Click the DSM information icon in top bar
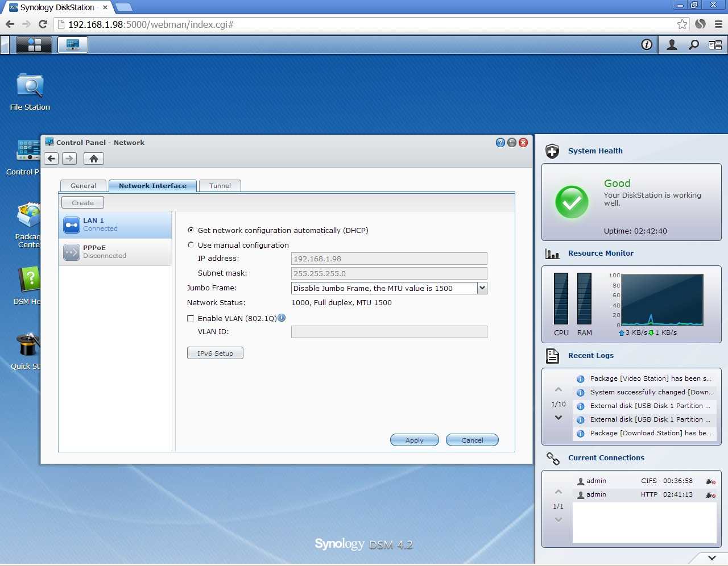Image resolution: width=728 pixels, height=566 pixels. tap(647, 45)
